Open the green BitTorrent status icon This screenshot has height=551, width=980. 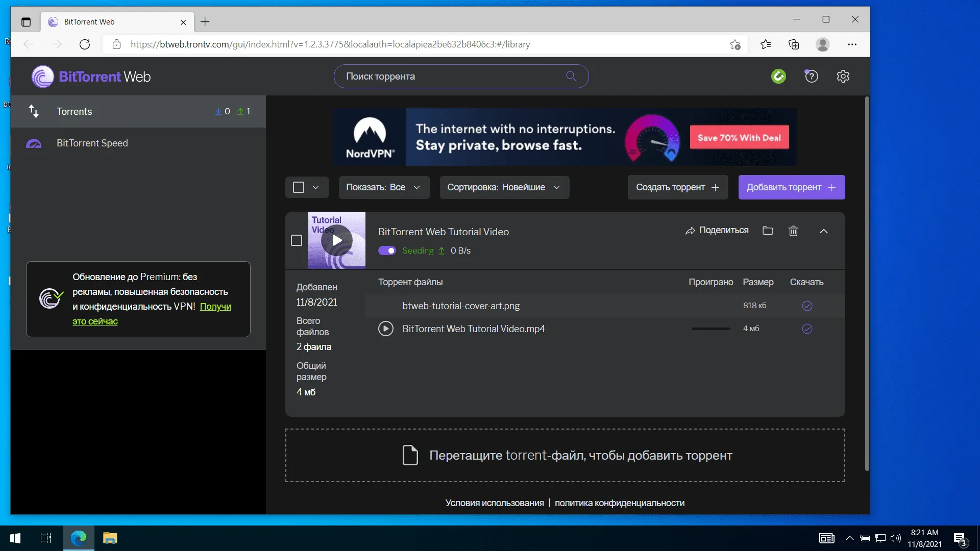tap(778, 77)
